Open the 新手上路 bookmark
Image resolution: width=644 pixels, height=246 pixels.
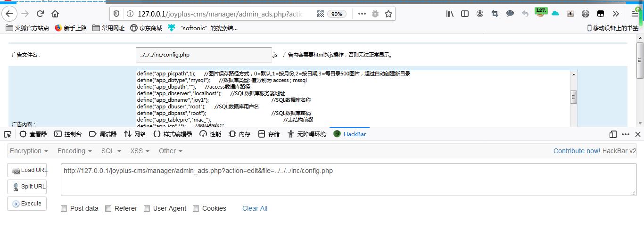tap(71, 28)
